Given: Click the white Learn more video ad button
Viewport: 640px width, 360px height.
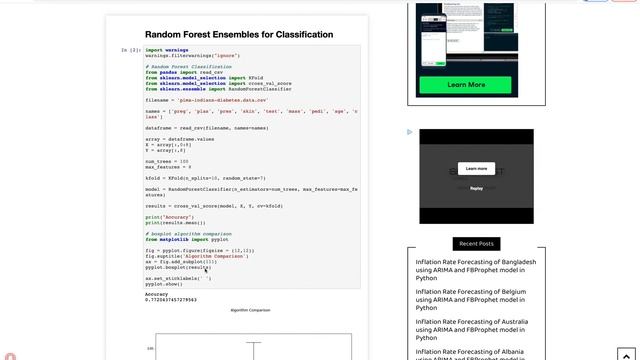Looking at the screenshot, I should click(x=476, y=169).
